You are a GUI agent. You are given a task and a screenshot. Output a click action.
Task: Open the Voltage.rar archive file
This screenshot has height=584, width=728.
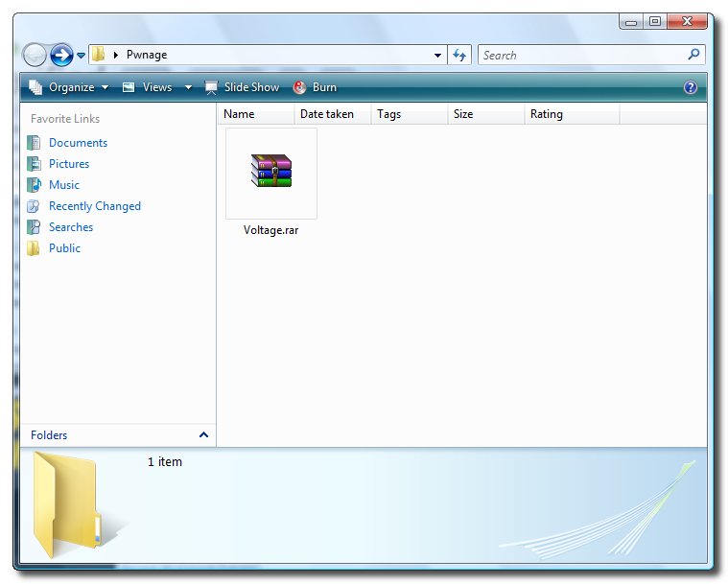271,173
